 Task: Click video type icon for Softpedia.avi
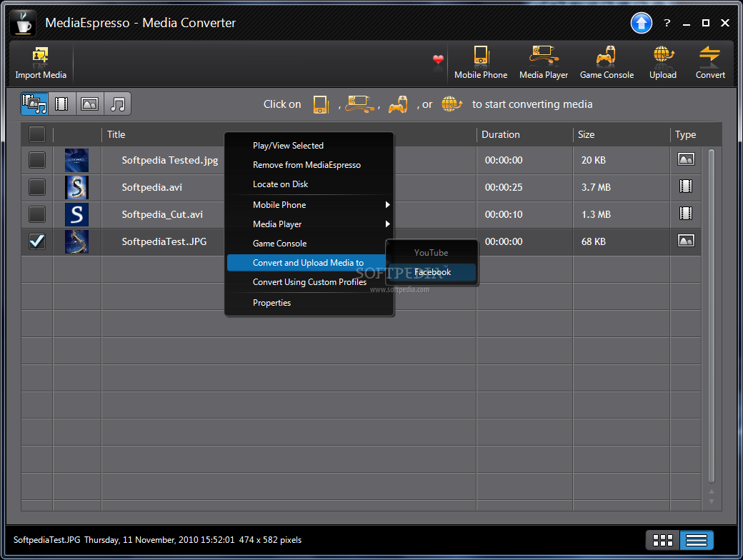click(x=686, y=186)
